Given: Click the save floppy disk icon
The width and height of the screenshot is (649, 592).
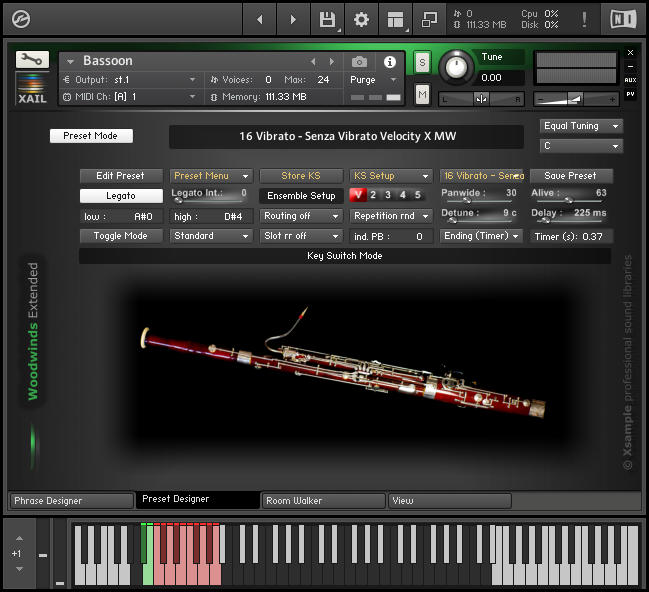Looking at the screenshot, I should 327,19.
